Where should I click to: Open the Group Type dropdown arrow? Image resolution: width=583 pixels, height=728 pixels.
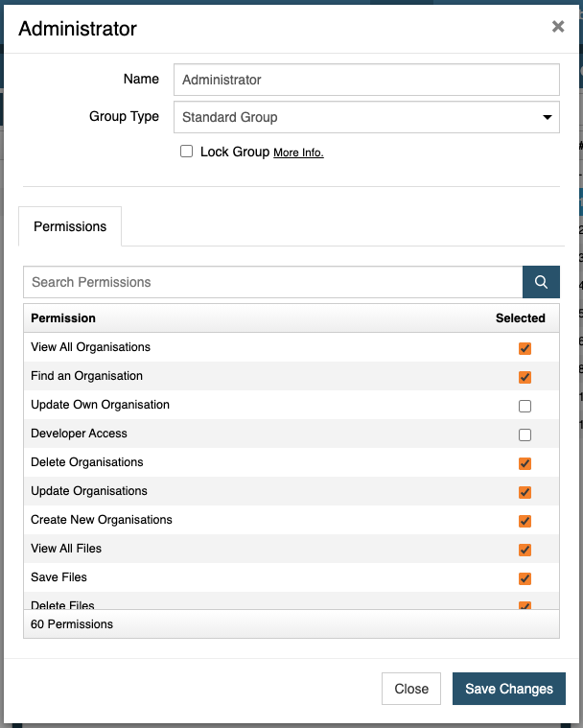548,117
